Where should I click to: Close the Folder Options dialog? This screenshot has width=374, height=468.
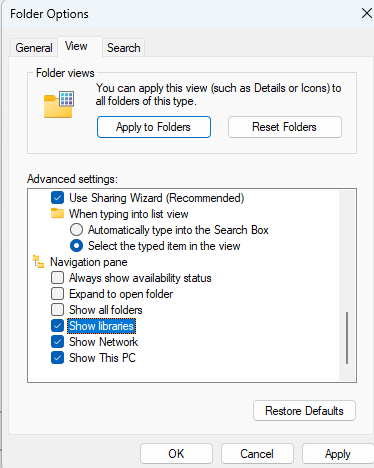click(367, 14)
